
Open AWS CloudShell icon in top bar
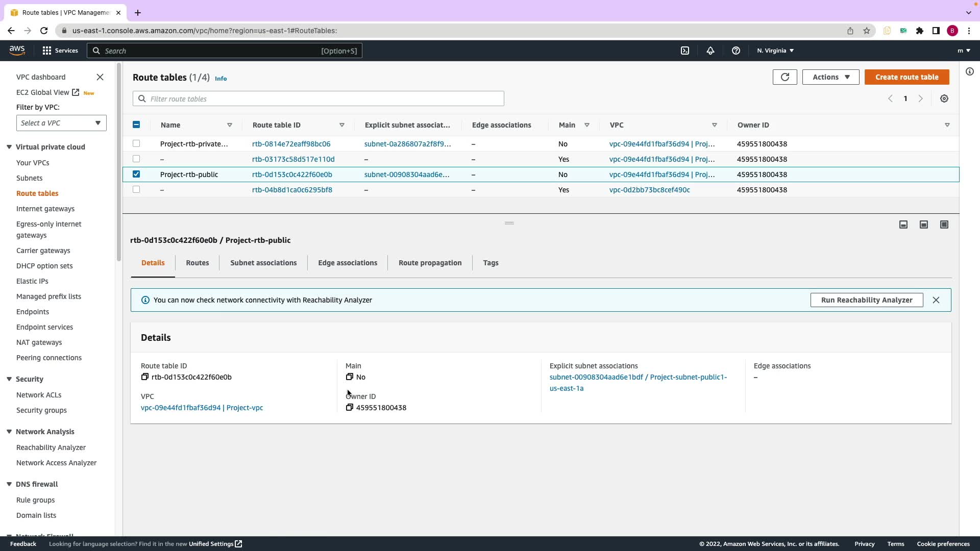pyautogui.click(x=685, y=51)
